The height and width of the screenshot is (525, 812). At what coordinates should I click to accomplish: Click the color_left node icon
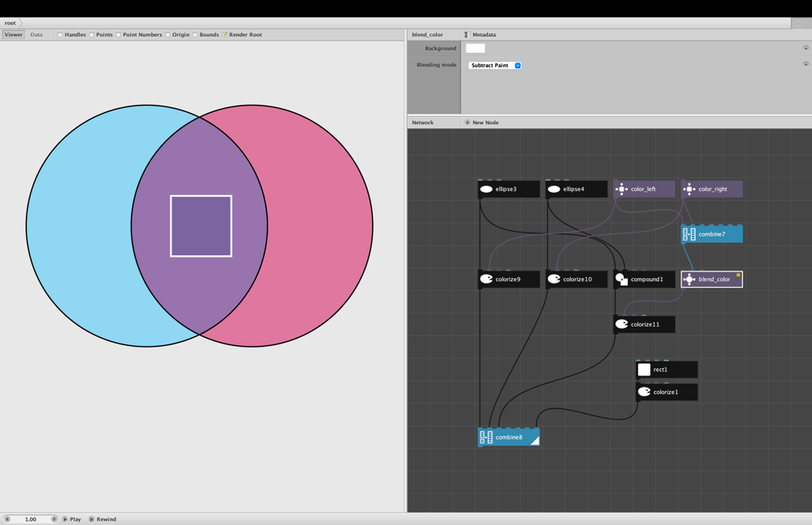pos(621,189)
